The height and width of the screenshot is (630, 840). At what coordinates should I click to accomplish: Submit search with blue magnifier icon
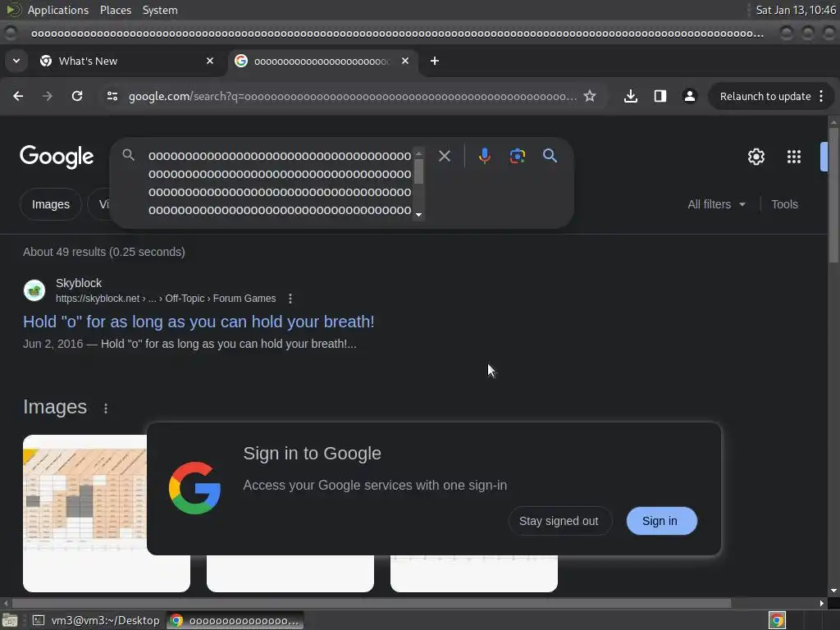click(550, 156)
